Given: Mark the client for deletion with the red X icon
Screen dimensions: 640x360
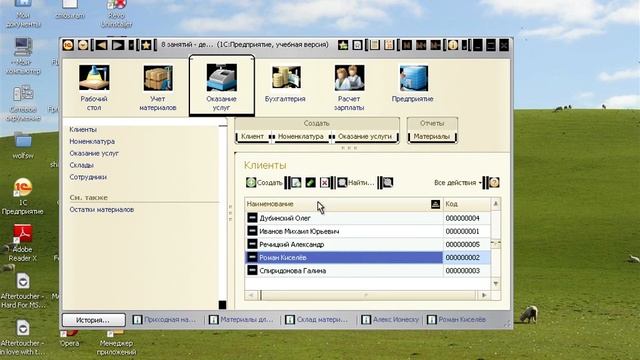Looking at the screenshot, I should pyautogui.click(x=324, y=182).
